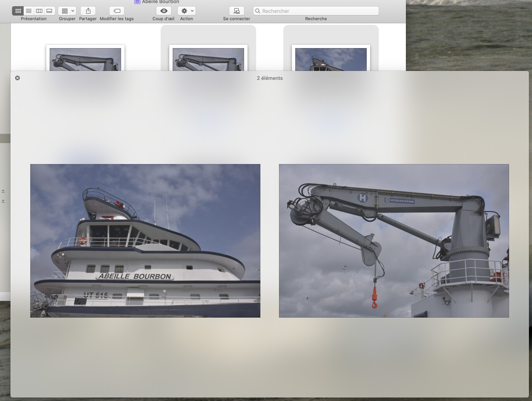Viewport: 532px width, 401px height.
Task: Click the first crane thumbnail in Finder
Action: point(85,59)
